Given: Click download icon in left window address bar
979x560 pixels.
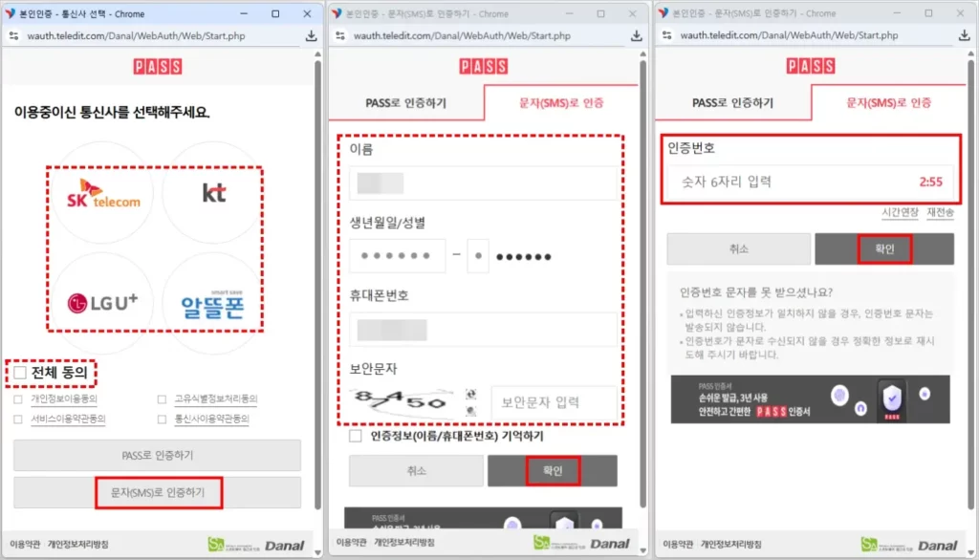Looking at the screenshot, I should [311, 36].
